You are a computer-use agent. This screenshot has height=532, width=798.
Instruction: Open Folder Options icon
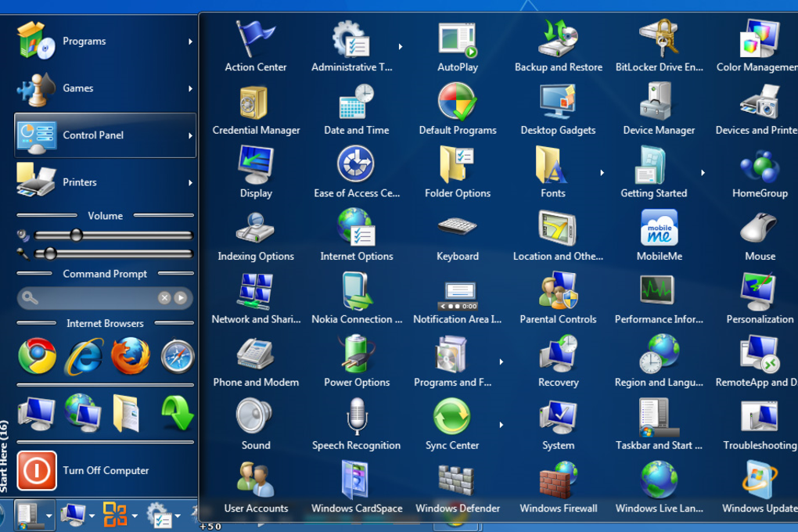click(x=457, y=164)
